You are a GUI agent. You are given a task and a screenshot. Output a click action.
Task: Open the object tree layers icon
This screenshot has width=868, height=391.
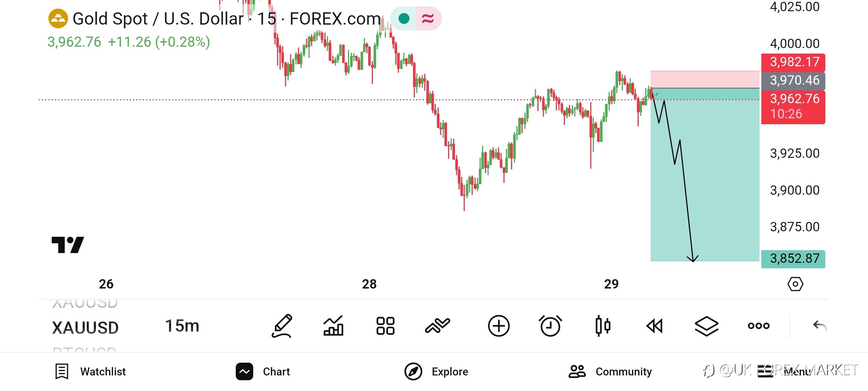coord(706,326)
